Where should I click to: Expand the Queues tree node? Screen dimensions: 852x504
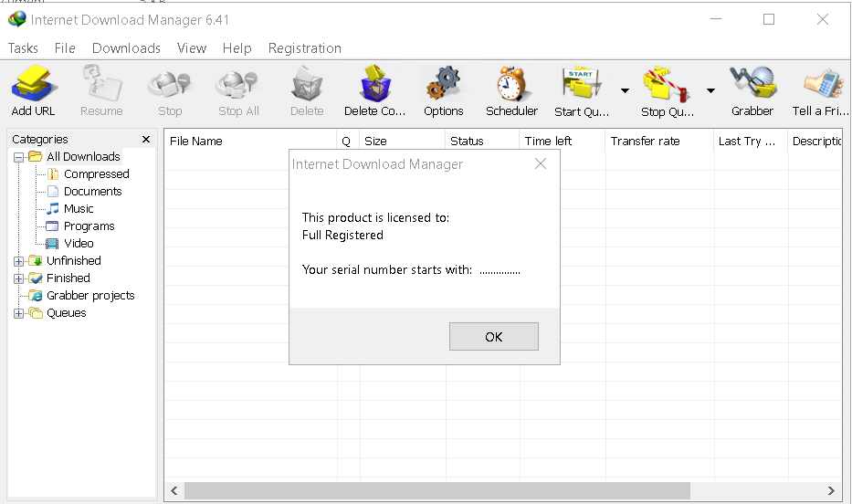[x=18, y=313]
